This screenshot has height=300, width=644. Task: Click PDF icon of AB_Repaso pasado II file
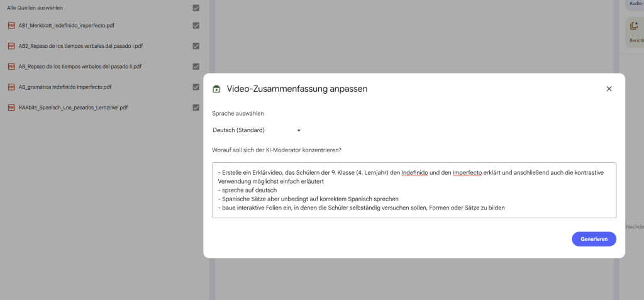tap(11, 67)
